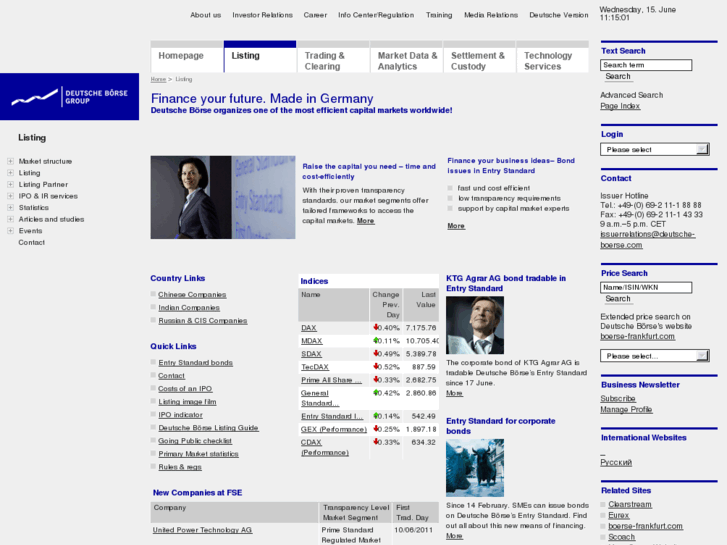Open United Power Technology AG link
Viewport: 727px width, 545px height.
(202, 530)
